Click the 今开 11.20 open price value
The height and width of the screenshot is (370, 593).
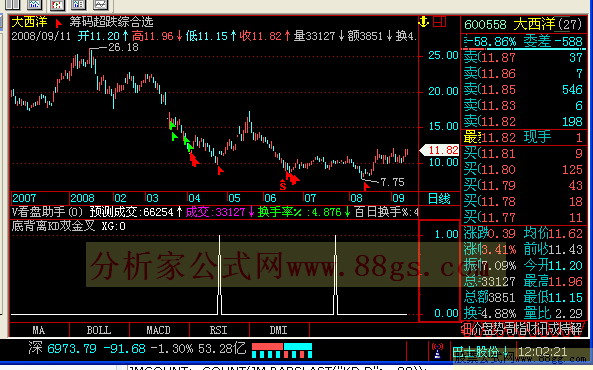[x=553, y=266]
